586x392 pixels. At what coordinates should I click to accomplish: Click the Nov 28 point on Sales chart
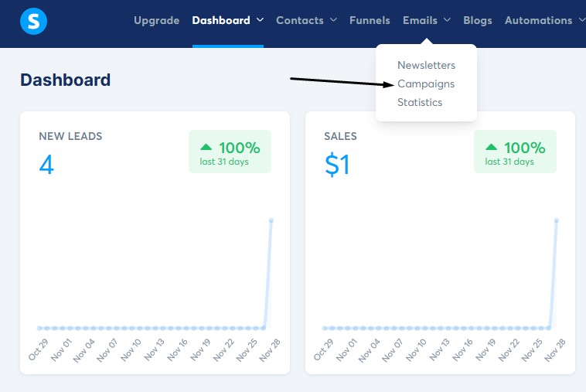click(x=557, y=220)
